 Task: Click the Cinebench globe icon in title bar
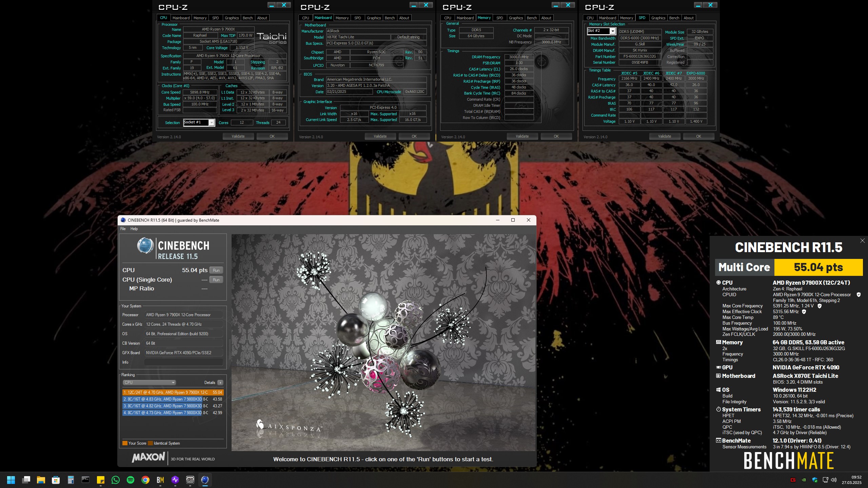tap(123, 220)
